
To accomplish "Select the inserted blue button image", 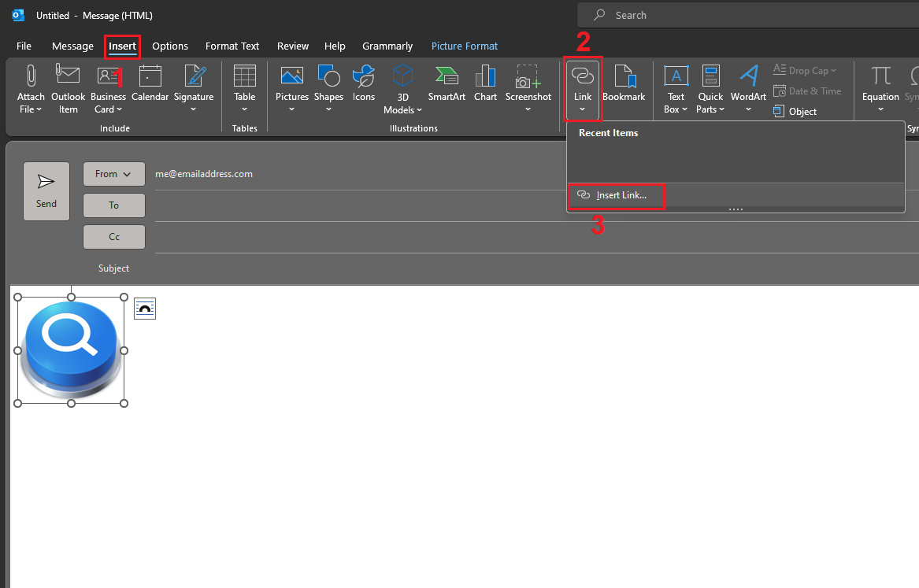I will pos(70,349).
